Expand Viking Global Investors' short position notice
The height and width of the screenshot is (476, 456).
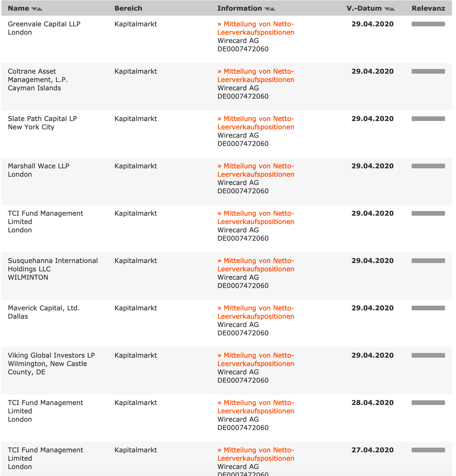256,359
